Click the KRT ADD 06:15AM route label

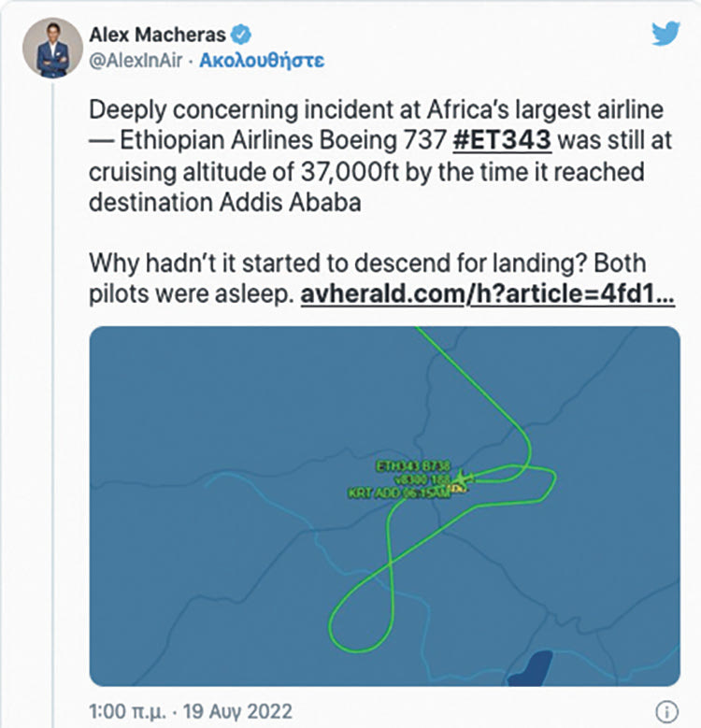pyautogui.click(x=398, y=492)
